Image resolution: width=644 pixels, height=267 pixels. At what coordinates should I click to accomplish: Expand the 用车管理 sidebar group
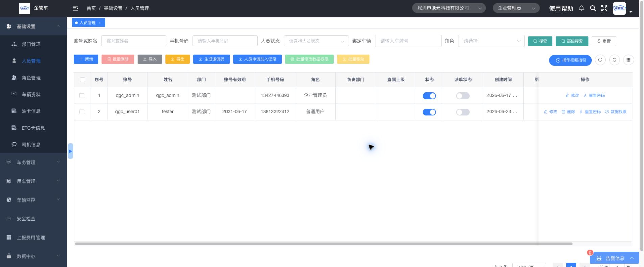33,181
